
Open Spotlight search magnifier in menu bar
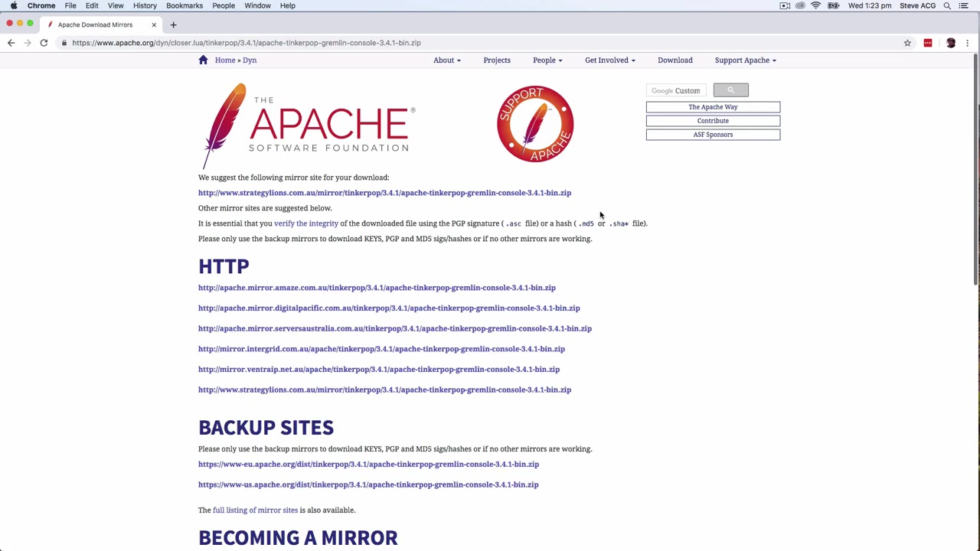[947, 5]
